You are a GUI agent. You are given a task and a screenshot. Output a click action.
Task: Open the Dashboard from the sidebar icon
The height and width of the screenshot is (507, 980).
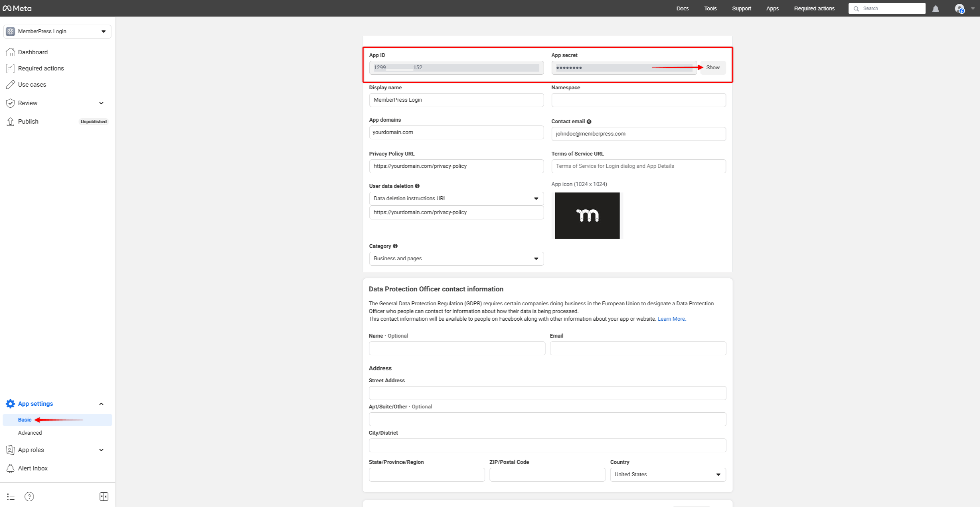(x=11, y=52)
